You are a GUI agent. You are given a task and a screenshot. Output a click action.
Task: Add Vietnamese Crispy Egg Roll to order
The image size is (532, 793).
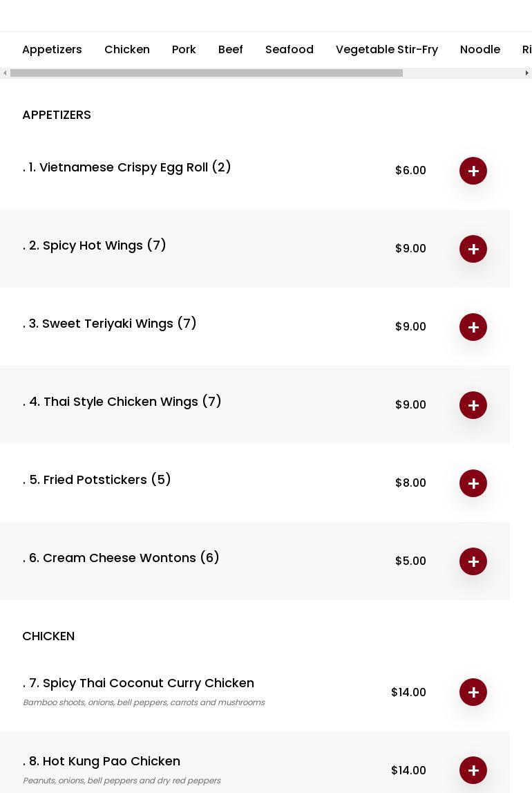(x=473, y=171)
